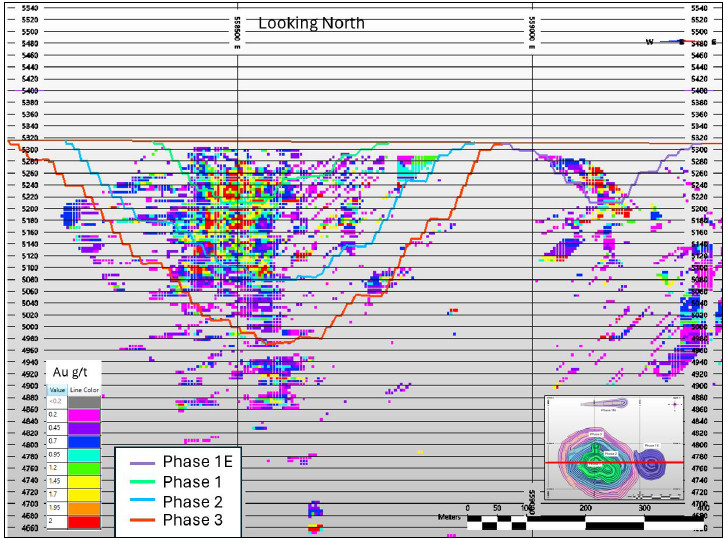Click the 0.95 value cell in legend

pyautogui.click(x=58, y=455)
